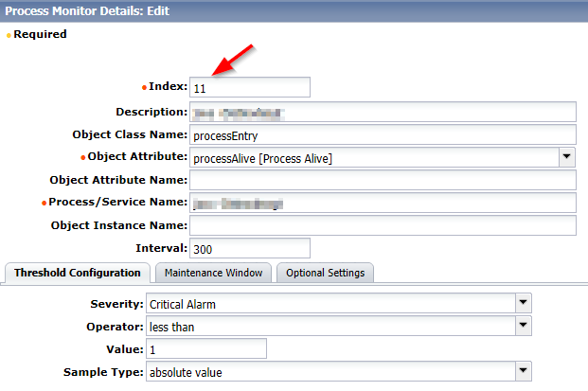
Task: Expand the Sample Type dropdown arrow
Action: click(x=523, y=371)
